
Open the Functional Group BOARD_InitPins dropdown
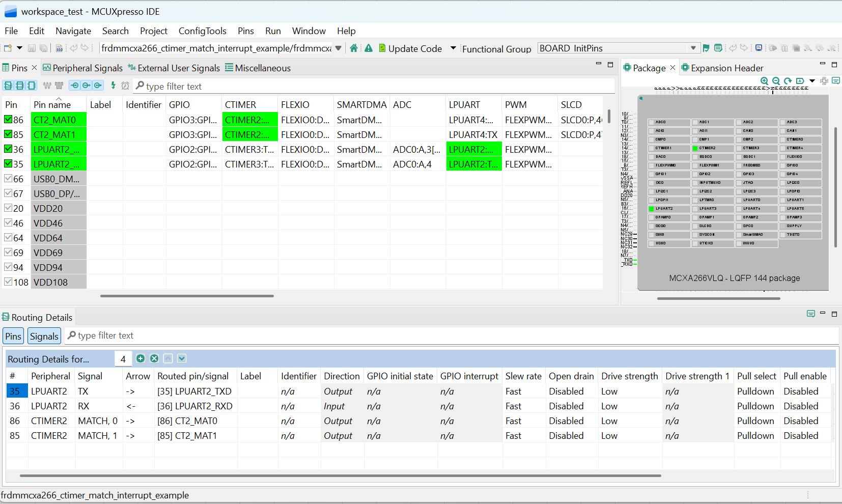[694, 48]
